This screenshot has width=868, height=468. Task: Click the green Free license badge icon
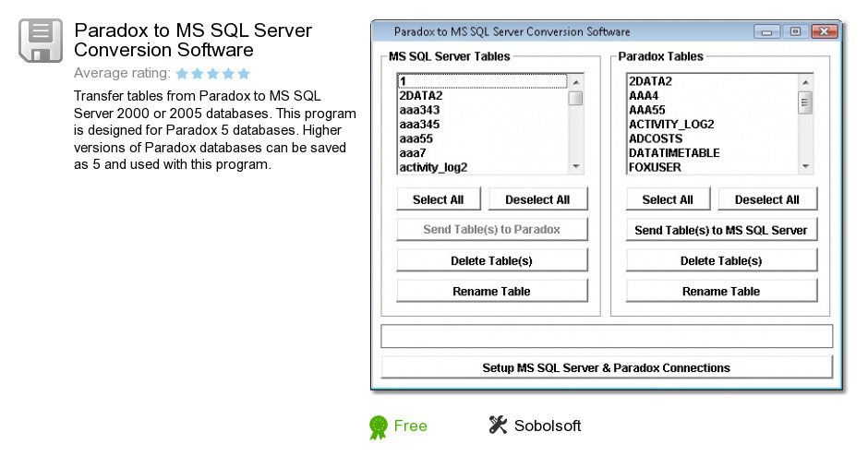[x=379, y=427]
